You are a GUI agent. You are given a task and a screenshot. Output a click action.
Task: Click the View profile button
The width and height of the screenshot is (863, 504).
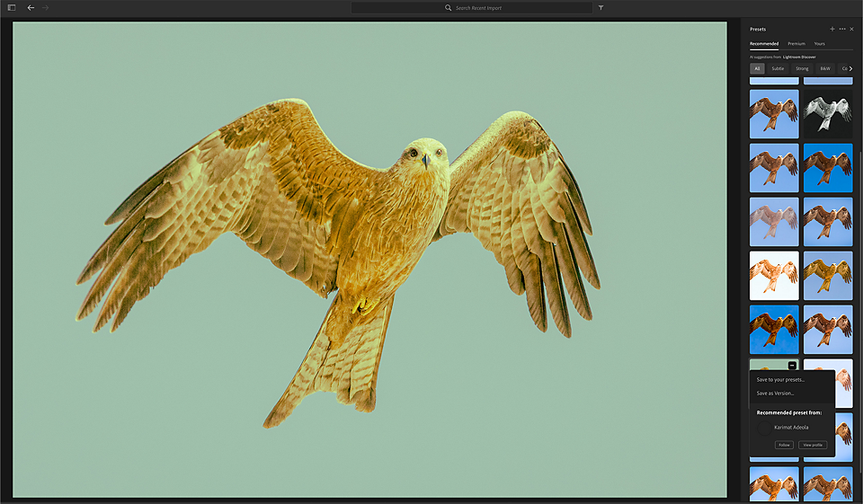(x=813, y=445)
